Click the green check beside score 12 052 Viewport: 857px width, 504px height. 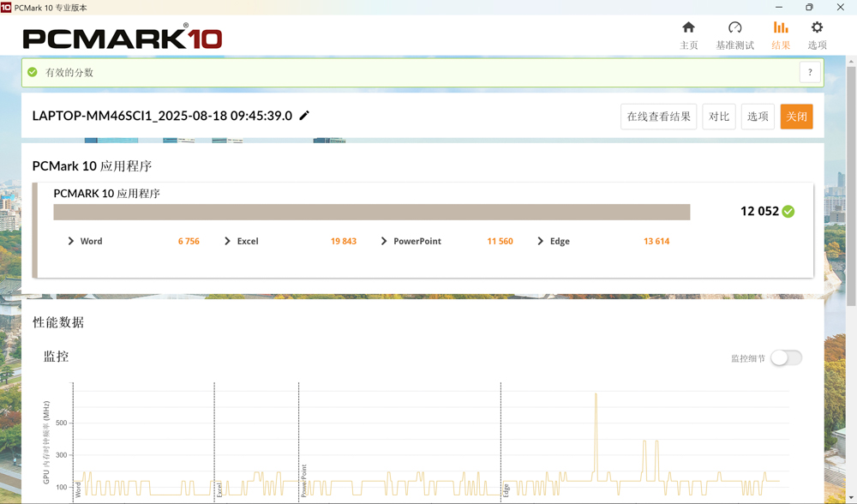788,212
